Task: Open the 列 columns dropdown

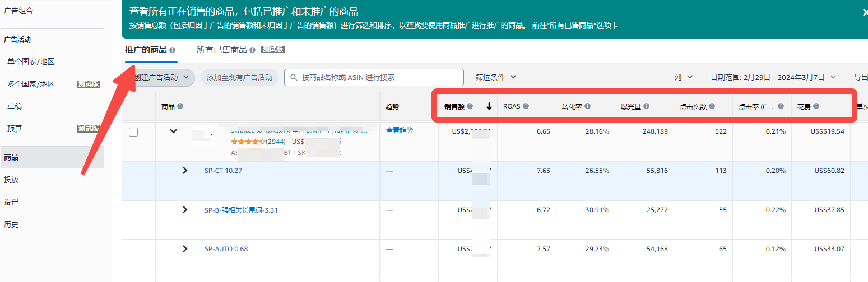Action: [x=683, y=77]
